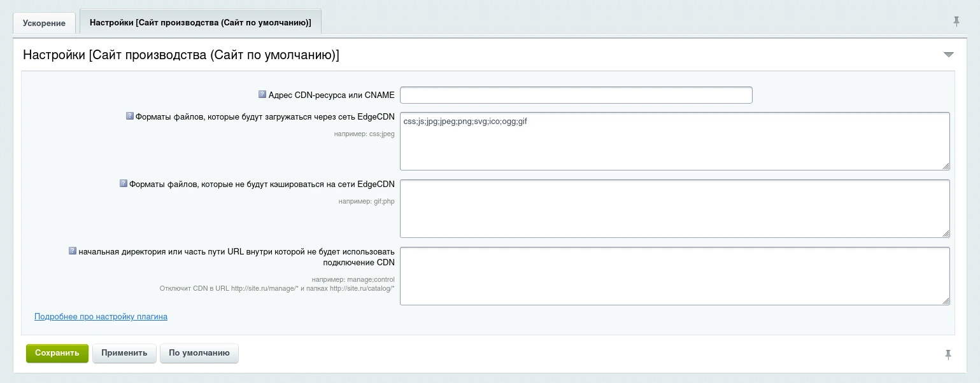This screenshot has height=383, width=980.
Task: Click help icon beside 'не будут кэшироваться' label
Action: click(124, 184)
